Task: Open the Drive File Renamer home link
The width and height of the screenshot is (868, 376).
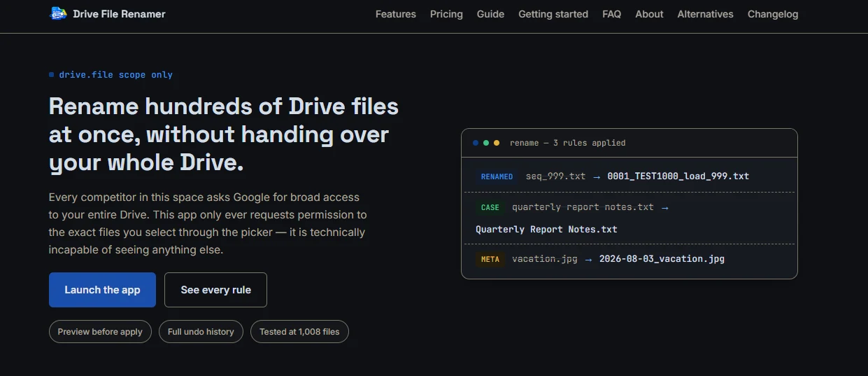Action: pyautogui.click(x=108, y=13)
